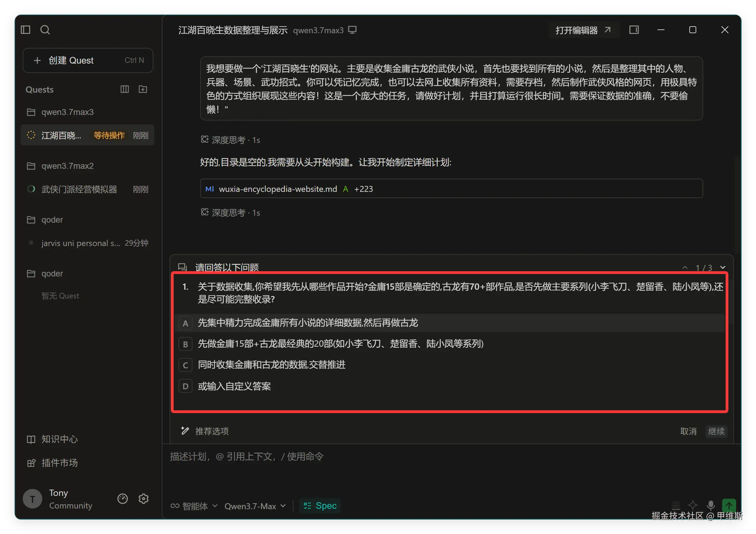This screenshot has height=534, width=756.
Task: Click the 等待操作 status label
Action: (x=109, y=136)
